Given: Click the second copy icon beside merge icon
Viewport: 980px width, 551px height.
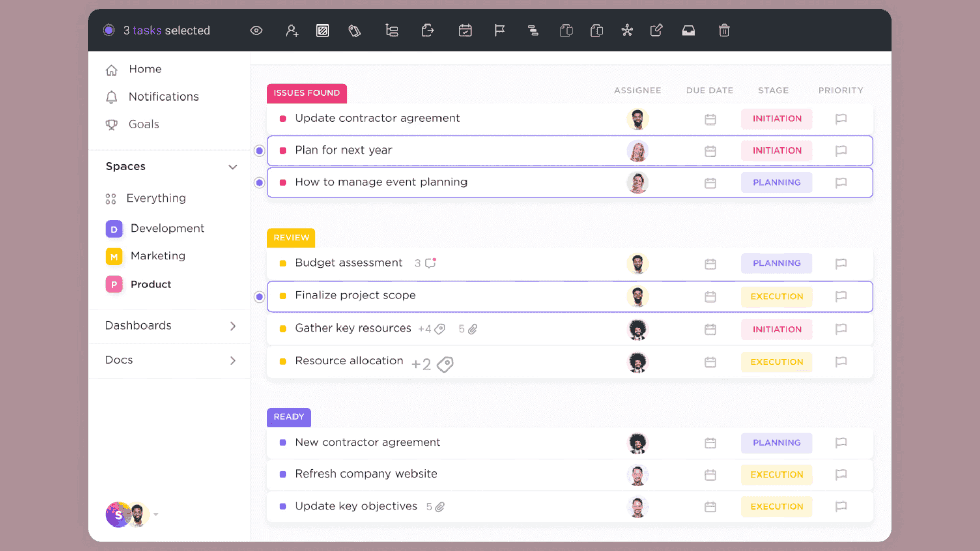Looking at the screenshot, I should (596, 31).
